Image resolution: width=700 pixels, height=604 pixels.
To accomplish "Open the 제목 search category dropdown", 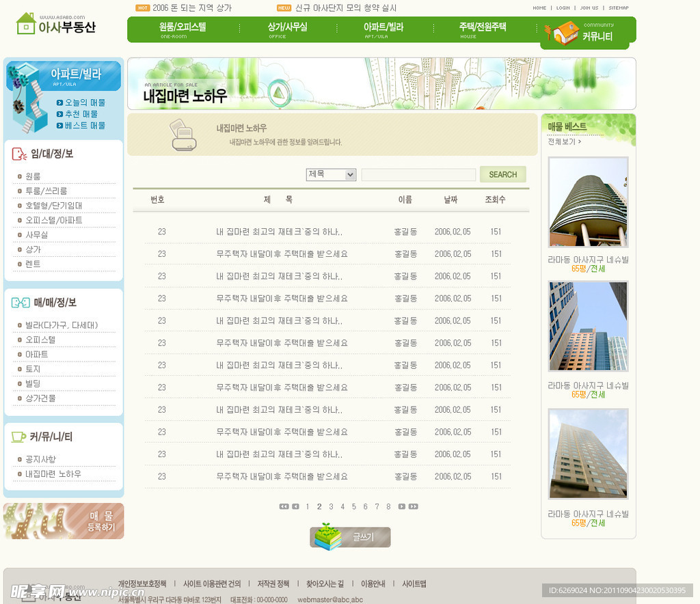I will coord(331,174).
